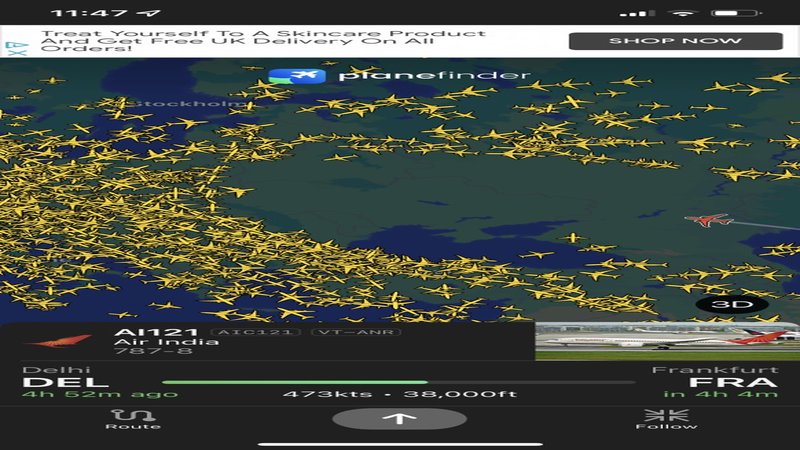Open the Air India aircraft photo
Viewport: 800px width, 450px height.
pos(667,341)
